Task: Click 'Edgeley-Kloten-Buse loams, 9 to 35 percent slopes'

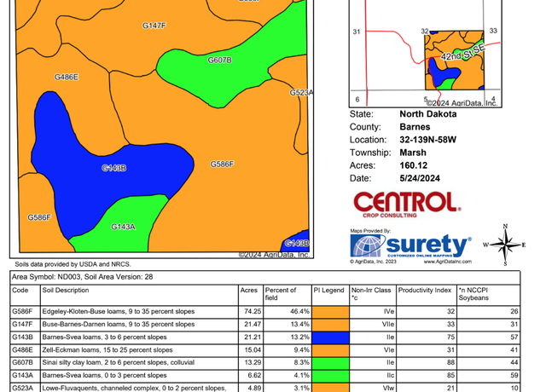Action: (x=119, y=312)
